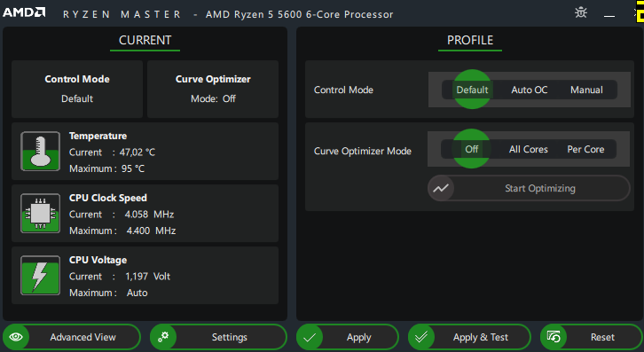Click the lightning bolt voltage icon
This screenshot has width=644, height=352.
40,275
